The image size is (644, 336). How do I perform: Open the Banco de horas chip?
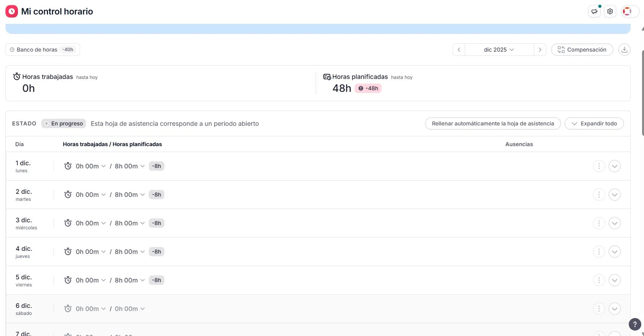(x=43, y=50)
